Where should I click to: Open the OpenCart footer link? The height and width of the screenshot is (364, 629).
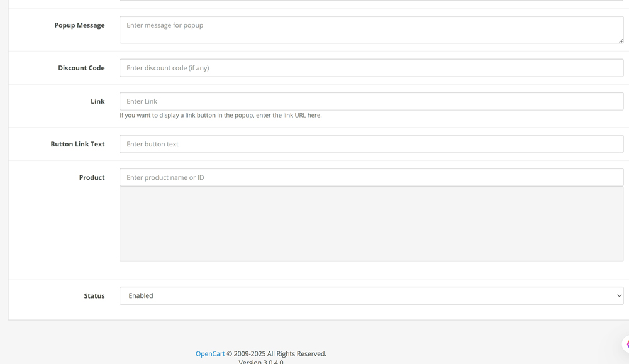(210, 353)
